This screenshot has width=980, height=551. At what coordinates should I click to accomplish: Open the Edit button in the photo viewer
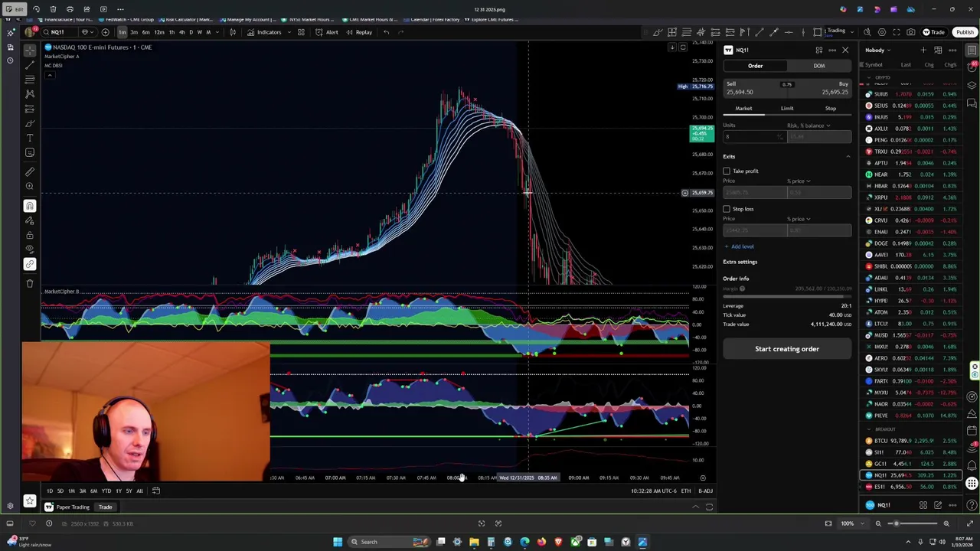[14, 9]
